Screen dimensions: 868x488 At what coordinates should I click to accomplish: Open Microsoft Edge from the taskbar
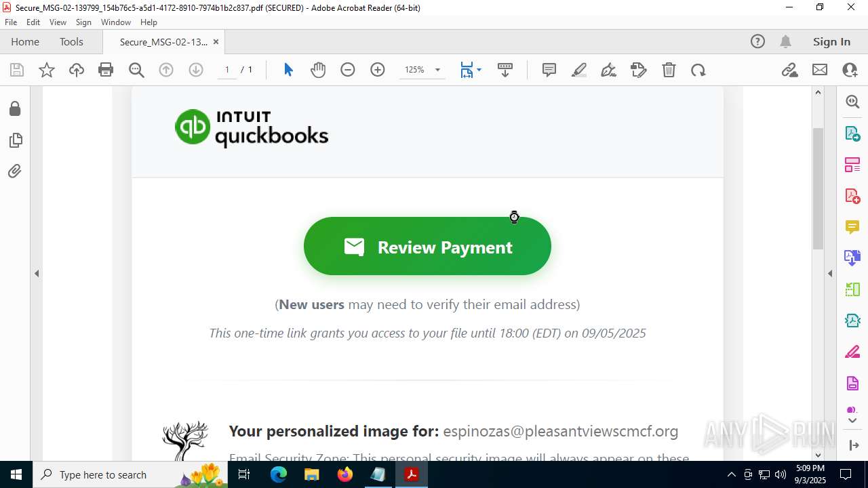pos(279,474)
